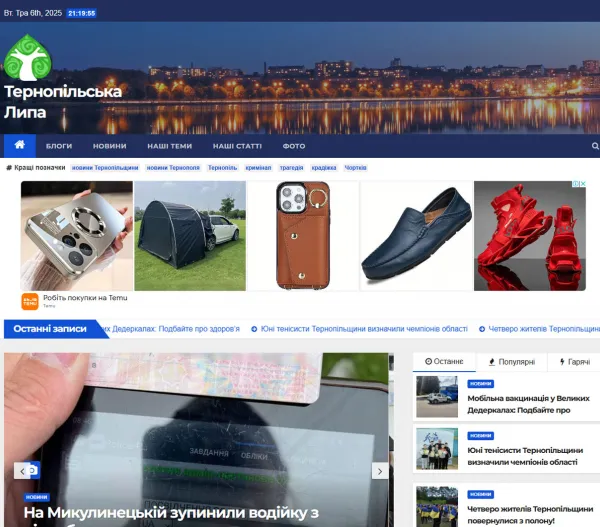Open ФОТО menu item
Image resolution: width=600 pixels, height=527 pixels.
(x=294, y=146)
